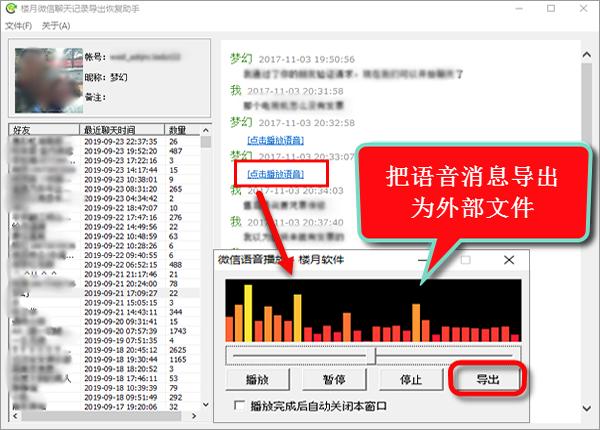Maximize the main application window
Screen dimensions: 600x430
[x=551, y=8]
